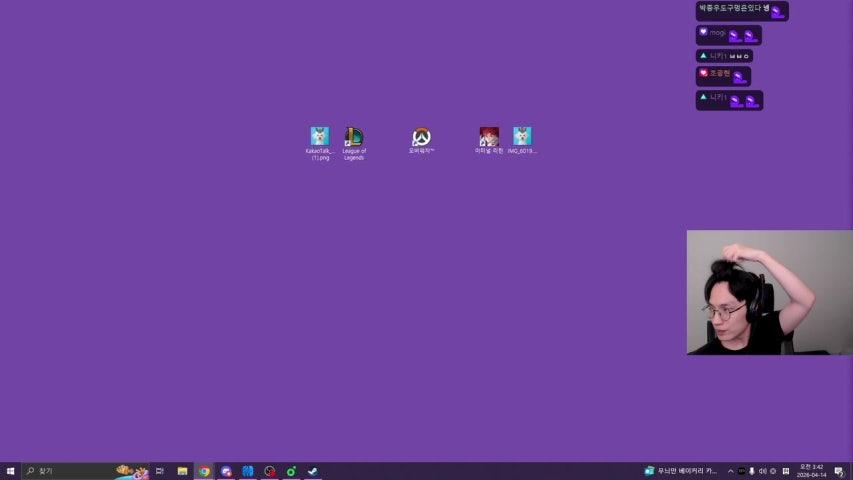Image resolution: width=853 pixels, height=480 pixels.
Task: Open Google Chrome from the taskbar
Action: click(204, 471)
